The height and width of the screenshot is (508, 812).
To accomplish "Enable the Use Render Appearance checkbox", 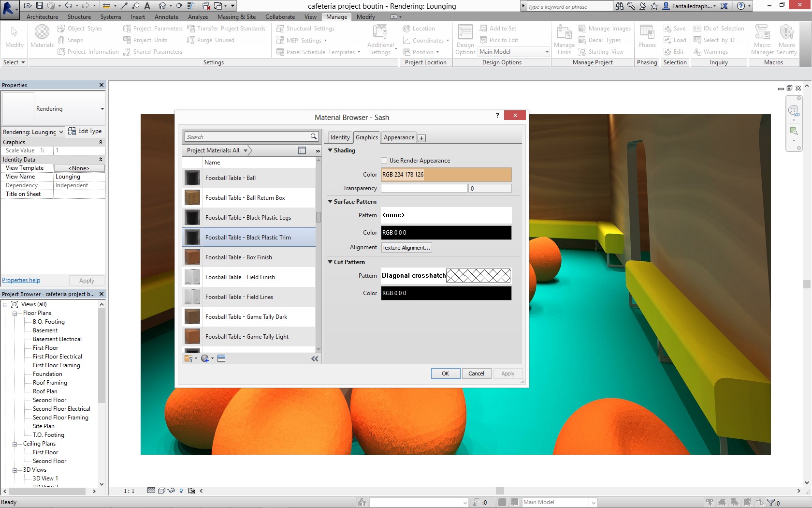I will click(x=384, y=161).
